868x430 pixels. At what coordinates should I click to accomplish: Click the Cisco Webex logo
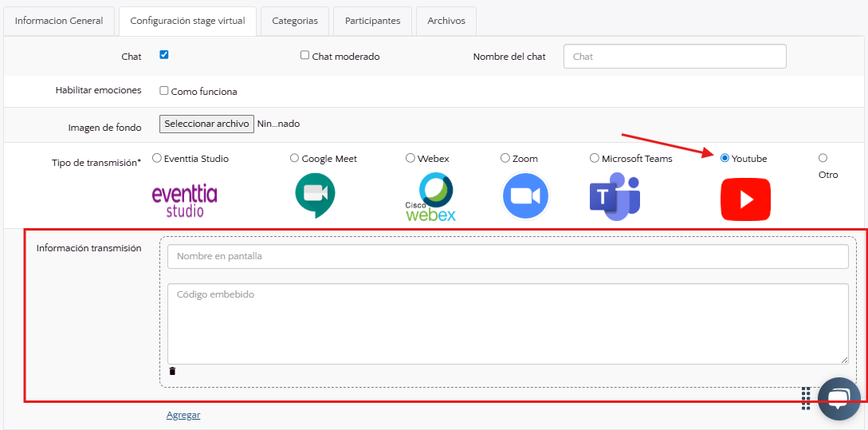(x=430, y=197)
